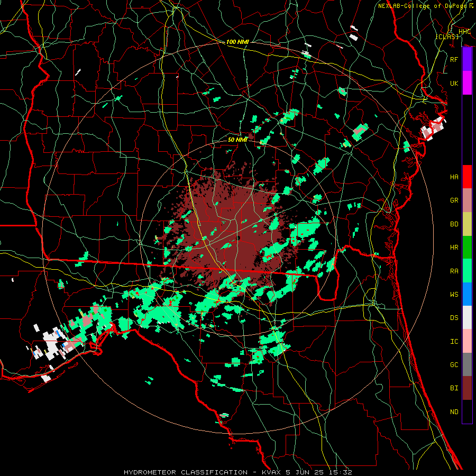Click the HA red legend swatch
Image resolution: width=476 pixels, height=476 pixels.
[467, 177]
